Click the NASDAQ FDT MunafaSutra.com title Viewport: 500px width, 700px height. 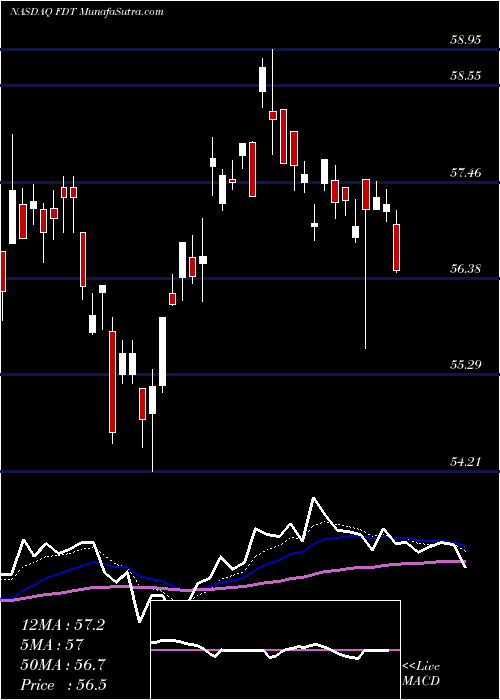86,12
